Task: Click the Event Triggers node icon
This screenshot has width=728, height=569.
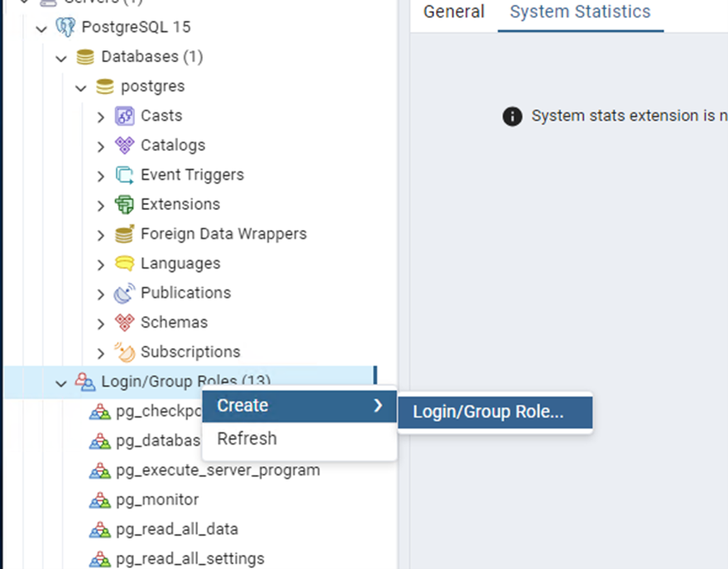Action: [x=124, y=175]
